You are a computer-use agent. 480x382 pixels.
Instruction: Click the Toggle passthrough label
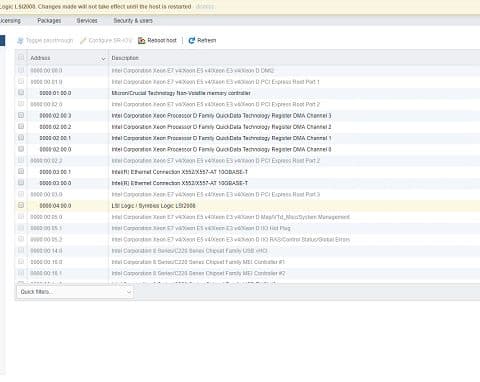click(x=49, y=40)
